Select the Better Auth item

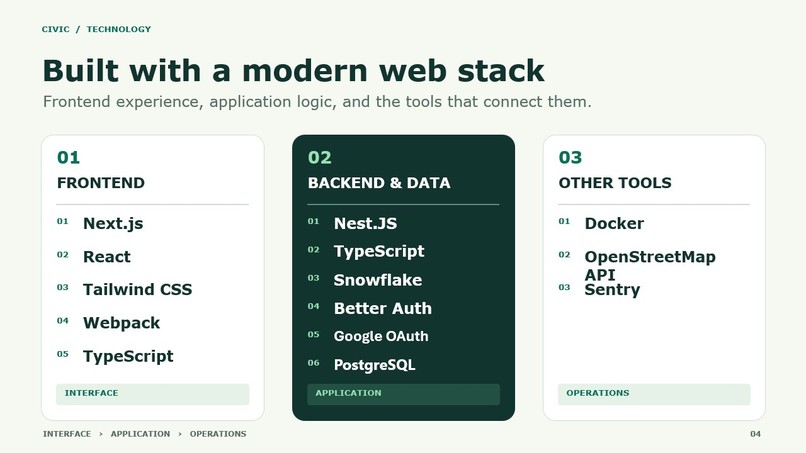pos(382,309)
